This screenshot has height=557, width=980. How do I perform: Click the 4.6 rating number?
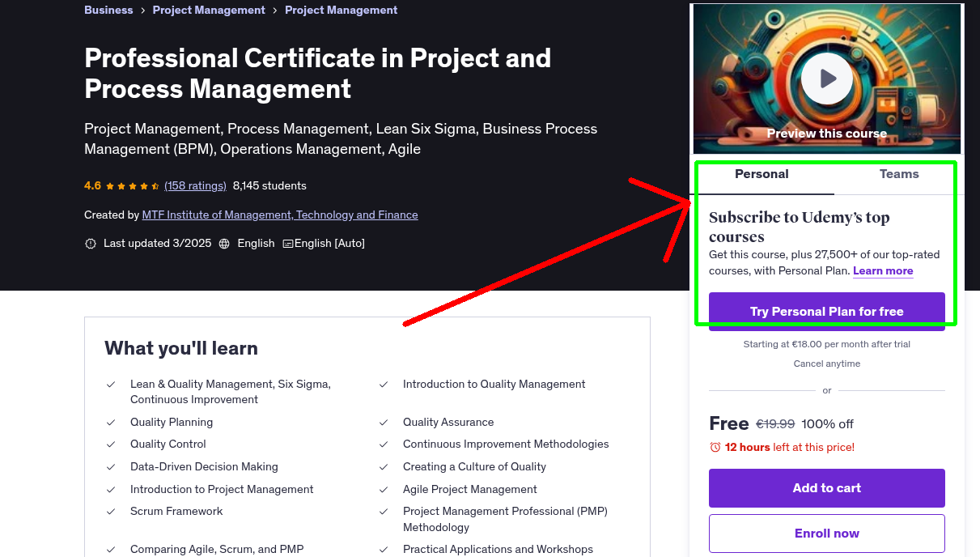point(92,185)
